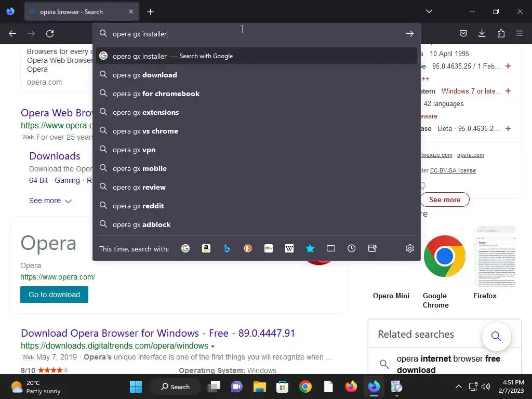Open the CC-BY-SA license link

point(453,170)
